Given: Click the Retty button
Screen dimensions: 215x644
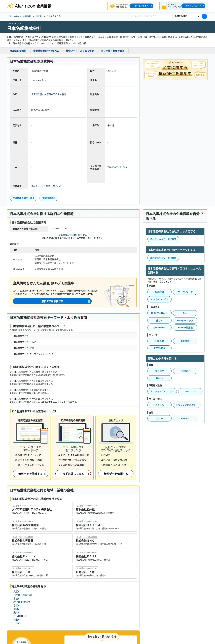Looking at the screenshot, I should [159, 378].
